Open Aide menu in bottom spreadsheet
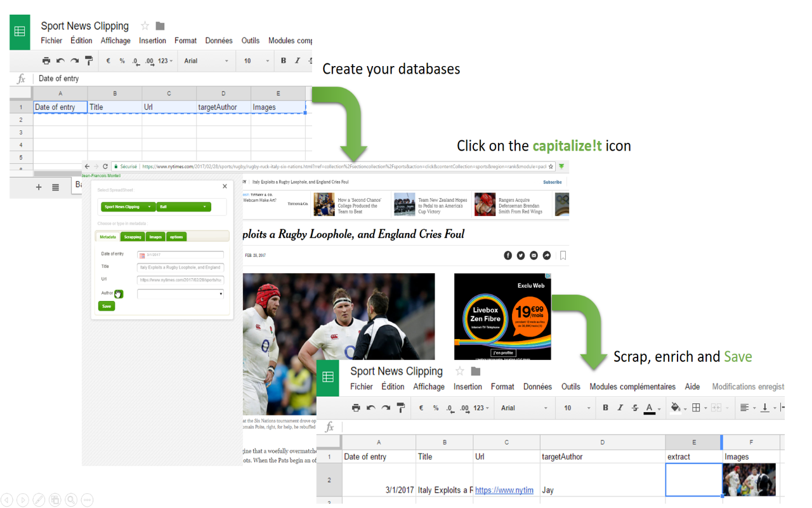Image resolution: width=812 pixels, height=508 pixels. click(x=693, y=387)
